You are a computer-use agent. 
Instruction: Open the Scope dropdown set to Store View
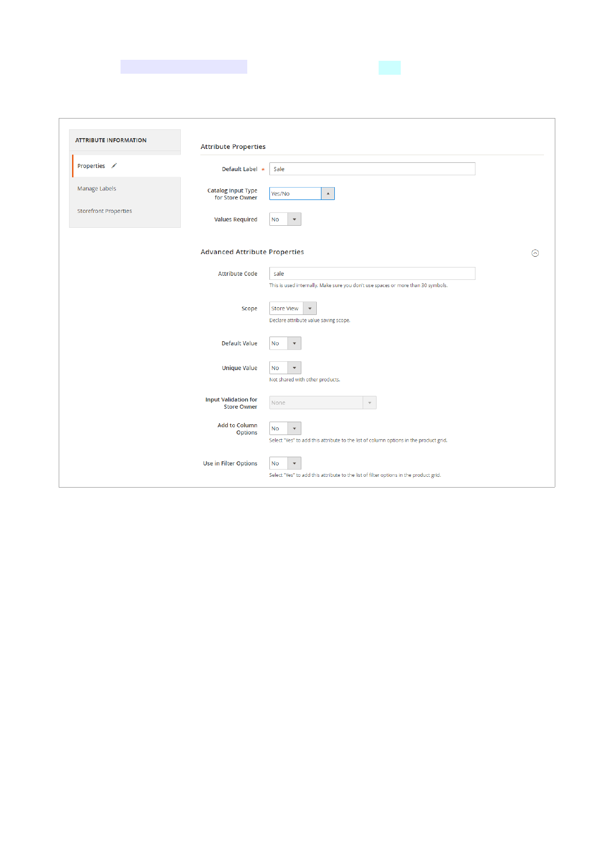(x=293, y=309)
